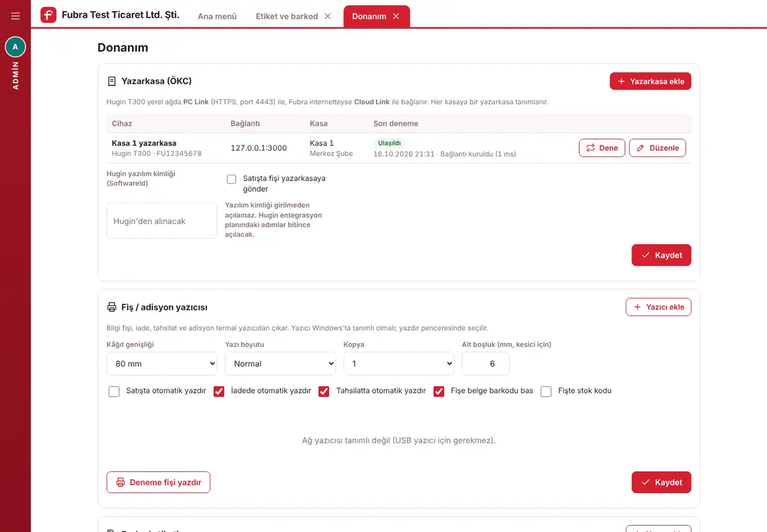Screen dimensions: 767x532
Task: Click the Donanım page heading
Action: coord(123,47)
